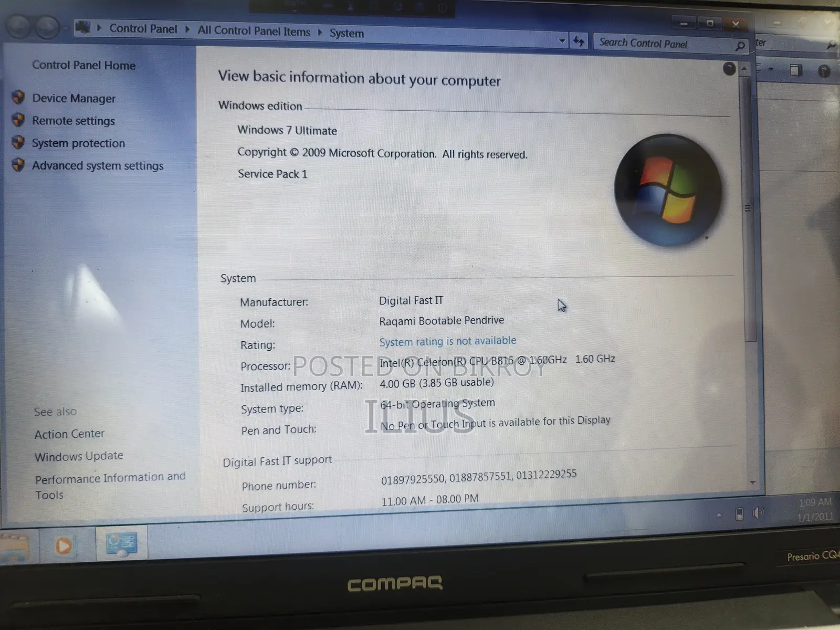This screenshot has height=630, width=840.
Task: Click the '4.00 GB (3.85 GB usable)' value
Action: (437, 383)
